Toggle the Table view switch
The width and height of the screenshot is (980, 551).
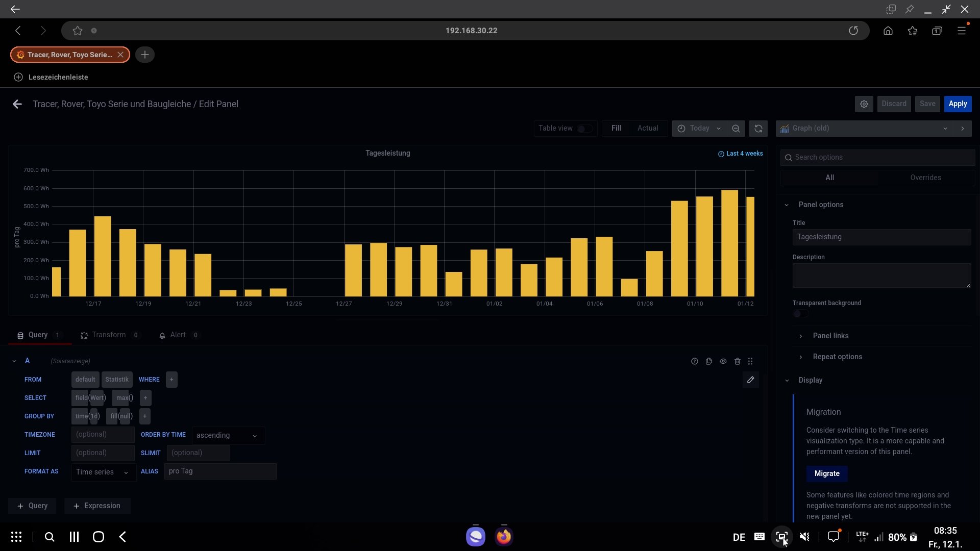(584, 129)
